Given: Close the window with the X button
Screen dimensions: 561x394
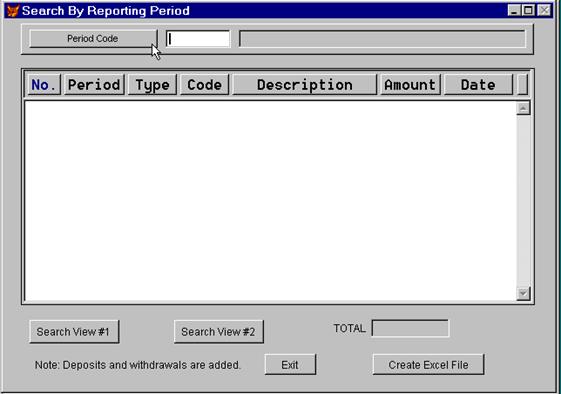Looking at the screenshot, I should 544,10.
